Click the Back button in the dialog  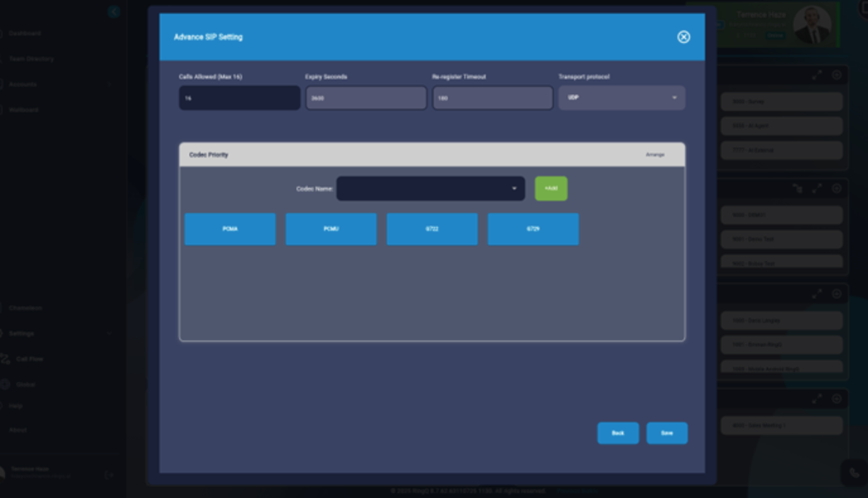(618, 433)
